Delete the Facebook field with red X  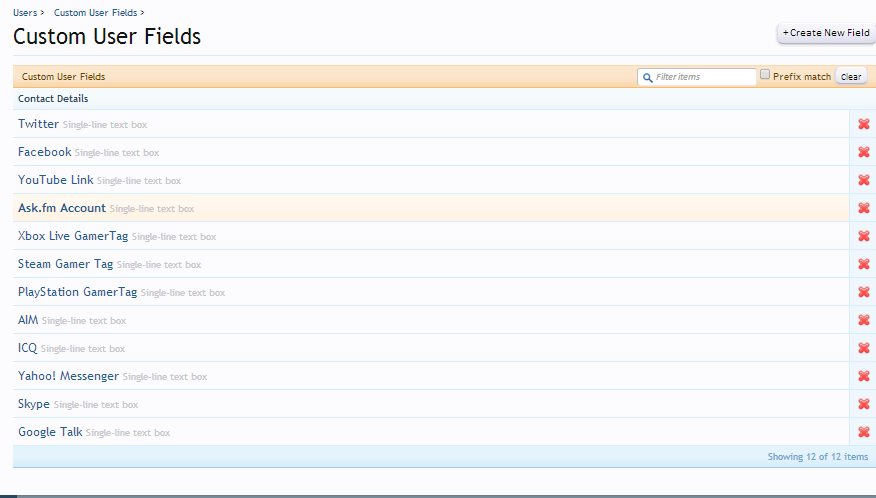(864, 152)
